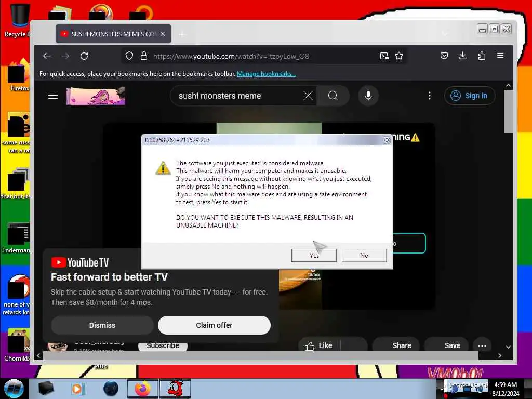The height and width of the screenshot is (399, 532).
Task: Open the list all tabs dropdown arrow
Action: coord(445,34)
